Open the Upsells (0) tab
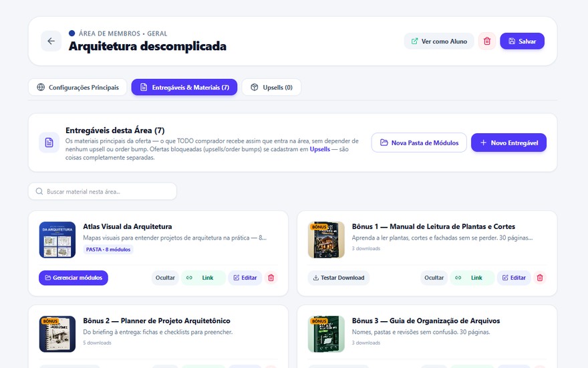The image size is (588, 368). click(x=271, y=87)
